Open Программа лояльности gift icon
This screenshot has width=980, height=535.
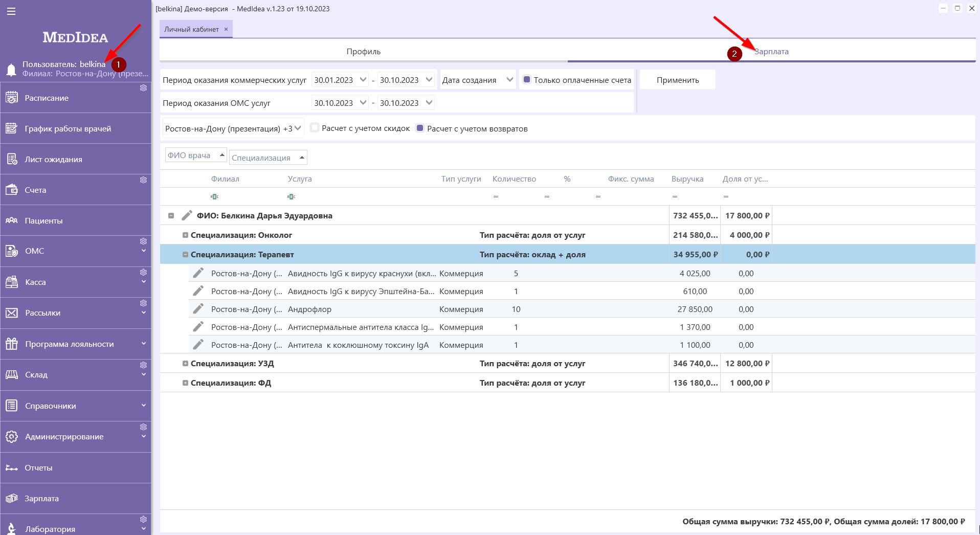[x=11, y=344]
